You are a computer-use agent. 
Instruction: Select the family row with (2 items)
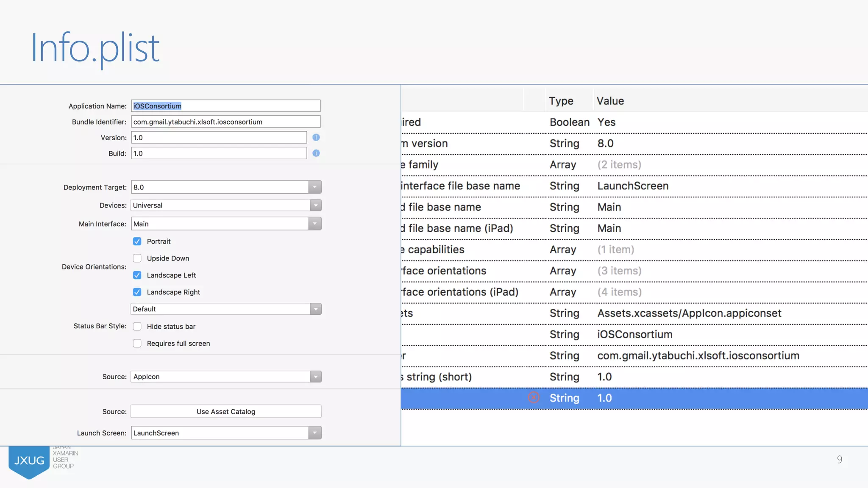pyautogui.click(x=634, y=165)
